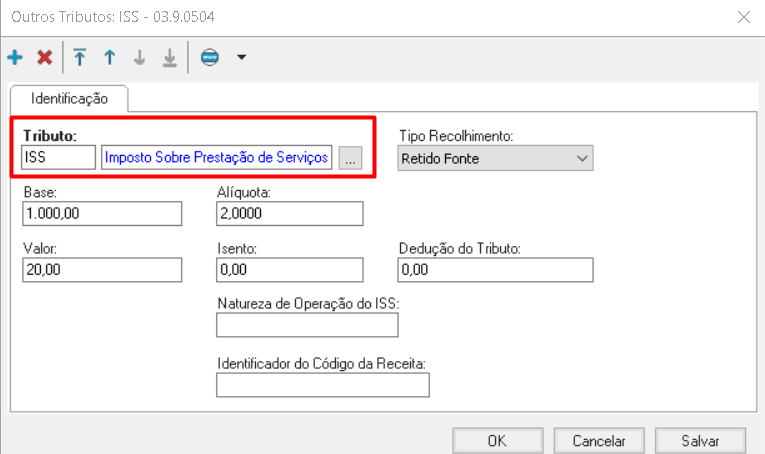The width and height of the screenshot is (765, 454).
Task: Click the Dedução do Tributo field
Action: click(495, 270)
